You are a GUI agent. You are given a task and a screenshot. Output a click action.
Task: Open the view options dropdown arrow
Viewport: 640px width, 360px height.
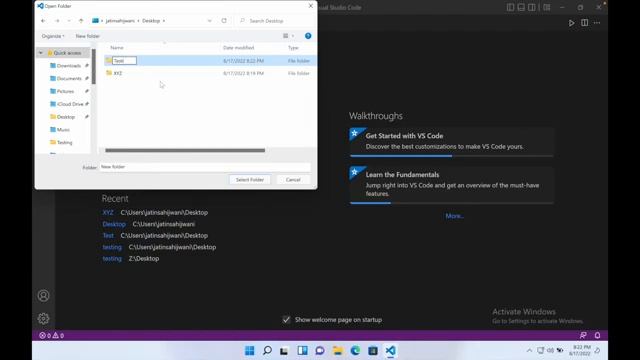click(x=293, y=36)
